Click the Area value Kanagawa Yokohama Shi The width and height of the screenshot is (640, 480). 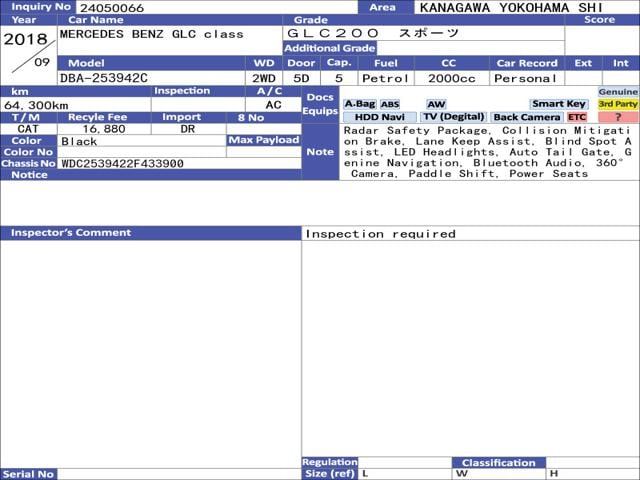[x=510, y=7]
